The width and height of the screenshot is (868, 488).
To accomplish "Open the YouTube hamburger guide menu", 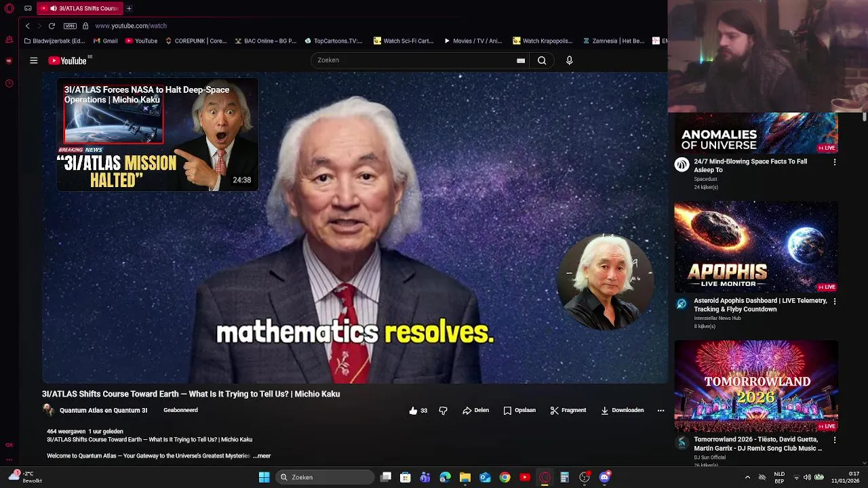I will click(x=33, y=60).
